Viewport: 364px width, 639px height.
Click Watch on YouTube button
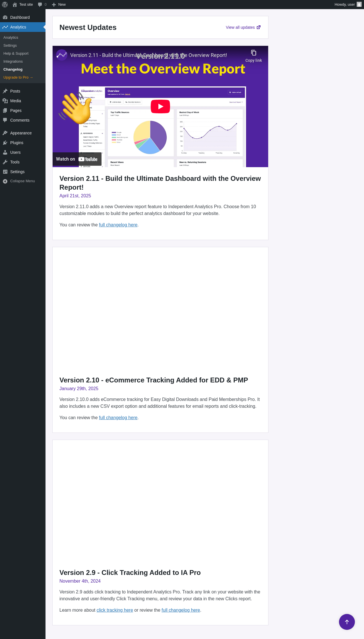coord(77,159)
